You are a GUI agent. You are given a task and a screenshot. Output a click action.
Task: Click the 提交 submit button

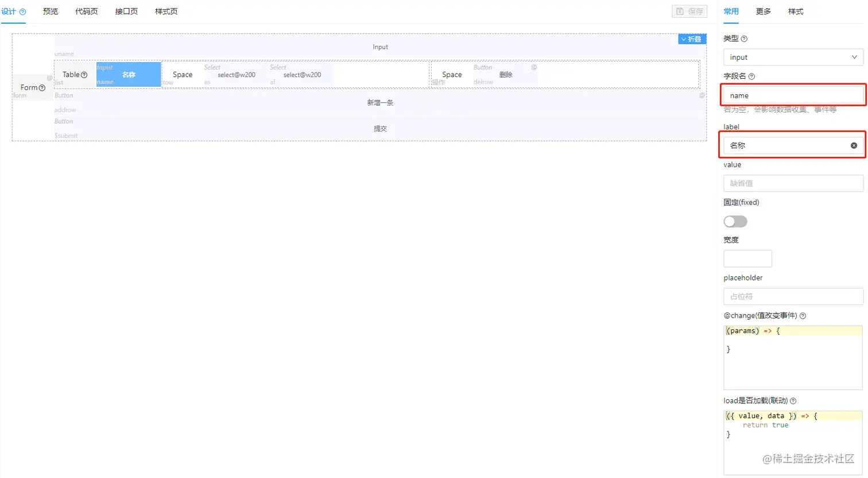click(x=380, y=128)
